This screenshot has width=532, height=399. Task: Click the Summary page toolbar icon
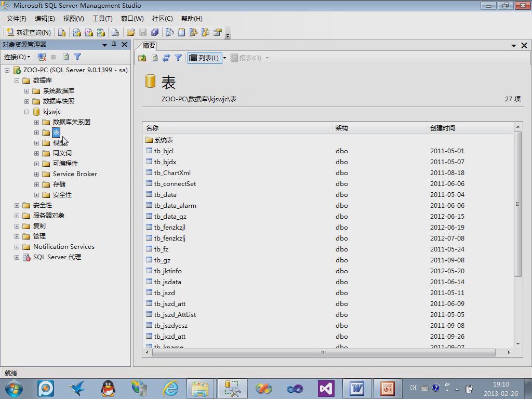click(181, 32)
